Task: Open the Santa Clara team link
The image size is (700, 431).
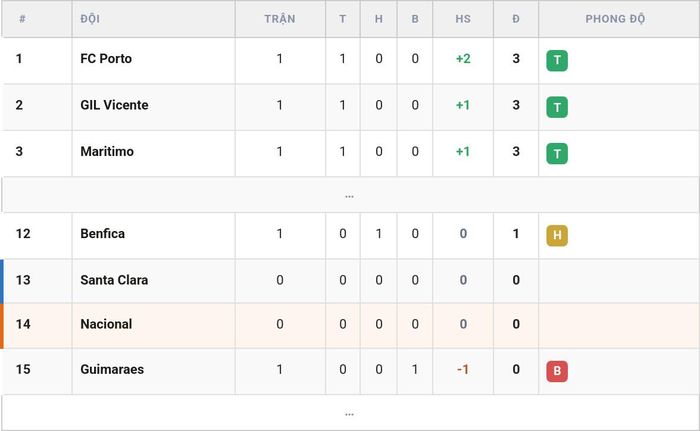Action: coord(114,280)
